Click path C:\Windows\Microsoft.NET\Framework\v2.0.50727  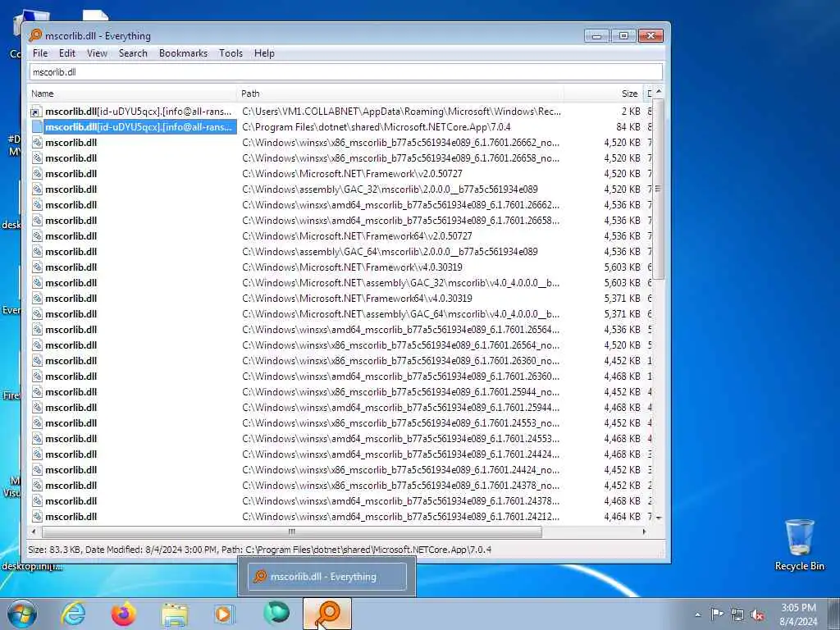click(352, 174)
